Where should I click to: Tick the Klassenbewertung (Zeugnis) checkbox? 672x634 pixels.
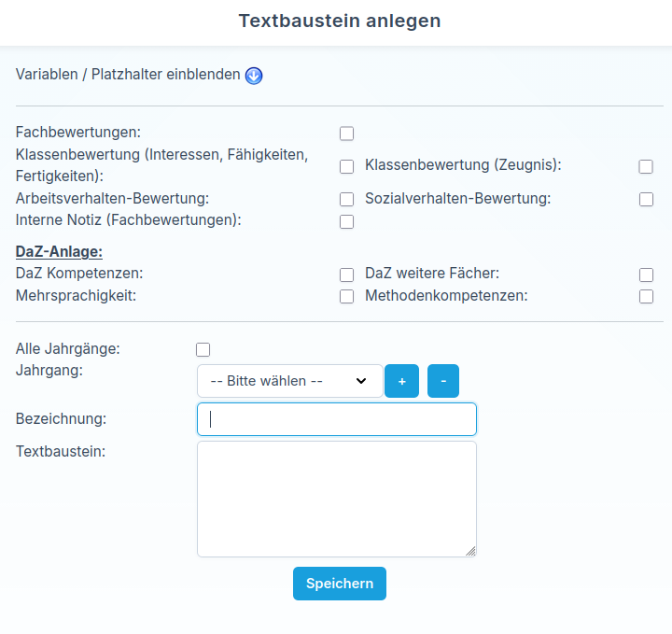tap(646, 166)
